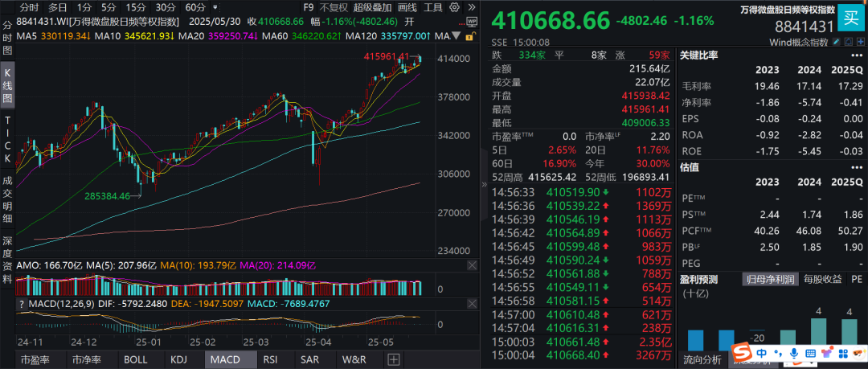Switch indicator to RSI
The width and height of the screenshot is (868, 369).
[x=270, y=359]
